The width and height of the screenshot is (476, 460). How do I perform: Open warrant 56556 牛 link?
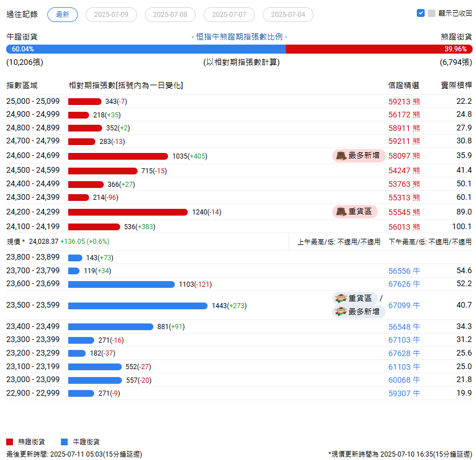pyautogui.click(x=404, y=271)
